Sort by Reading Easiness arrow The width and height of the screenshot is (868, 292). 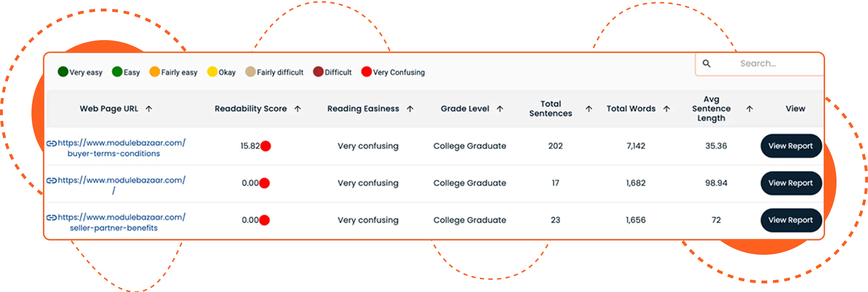410,109
